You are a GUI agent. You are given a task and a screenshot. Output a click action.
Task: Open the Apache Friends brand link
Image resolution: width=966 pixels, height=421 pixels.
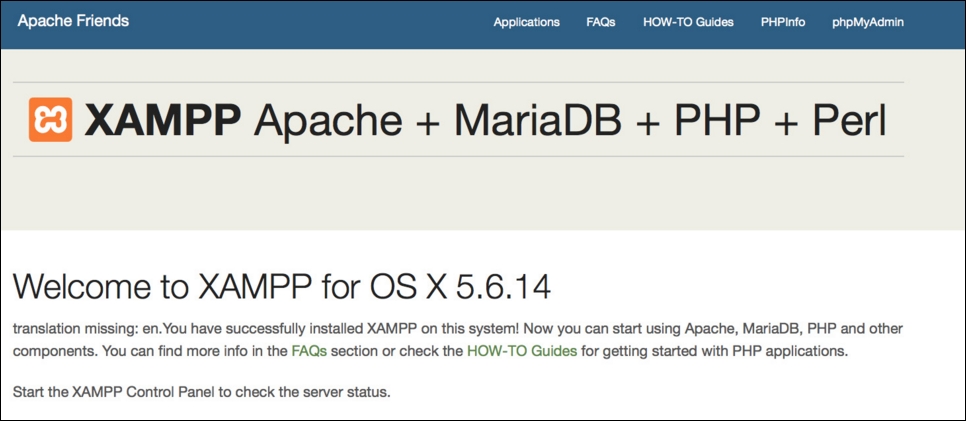(73, 20)
